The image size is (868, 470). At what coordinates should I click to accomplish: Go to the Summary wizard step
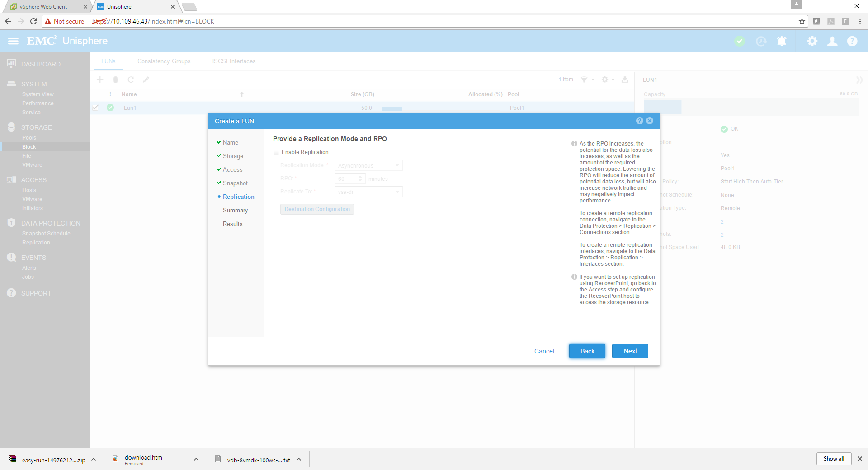coord(235,211)
